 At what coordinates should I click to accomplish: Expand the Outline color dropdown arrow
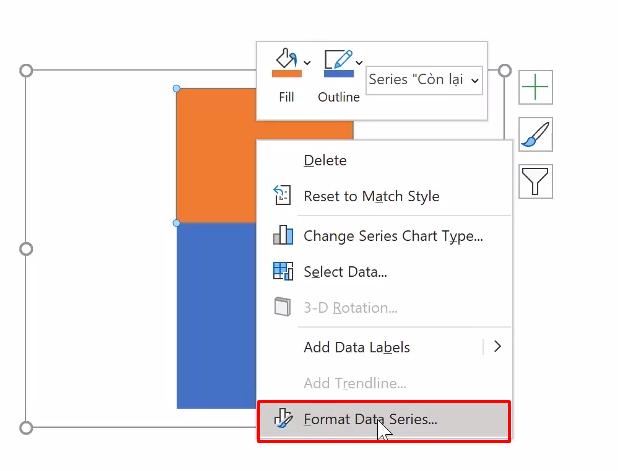[x=359, y=62]
